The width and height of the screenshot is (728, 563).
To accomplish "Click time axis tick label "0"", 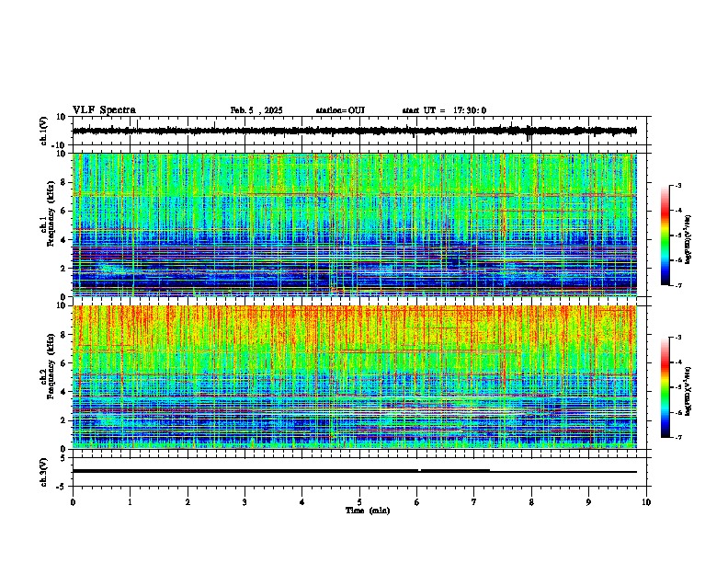I will pos(73,502).
